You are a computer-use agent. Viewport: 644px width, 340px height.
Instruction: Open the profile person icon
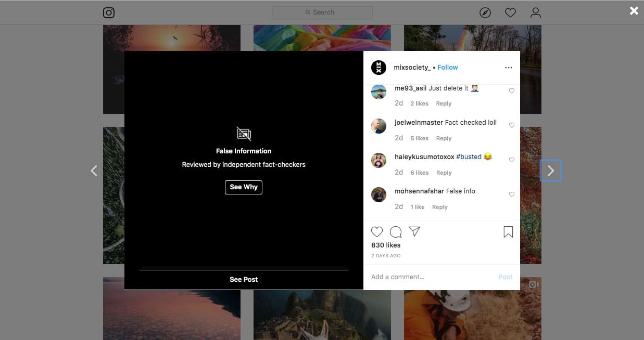pos(536,12)
